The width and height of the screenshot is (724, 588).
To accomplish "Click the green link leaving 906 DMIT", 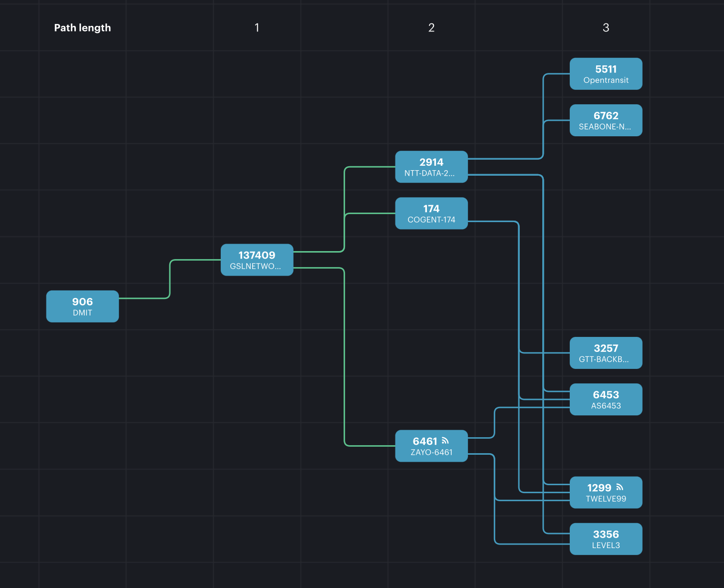I will [x=145, y=298].
